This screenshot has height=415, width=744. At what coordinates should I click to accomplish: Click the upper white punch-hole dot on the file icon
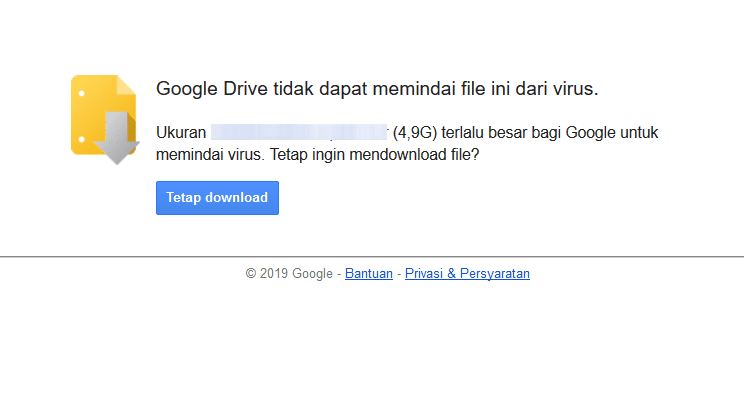click(x=82, y=93)
